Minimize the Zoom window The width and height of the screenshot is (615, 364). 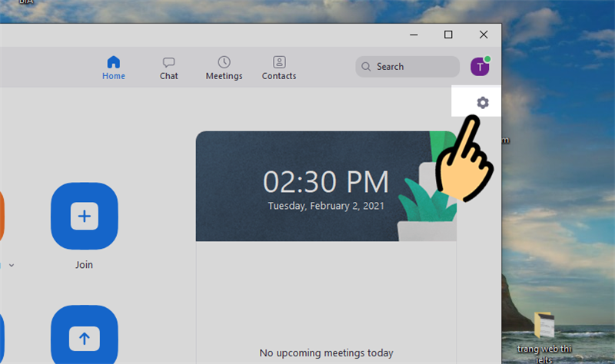click(413, 35)
